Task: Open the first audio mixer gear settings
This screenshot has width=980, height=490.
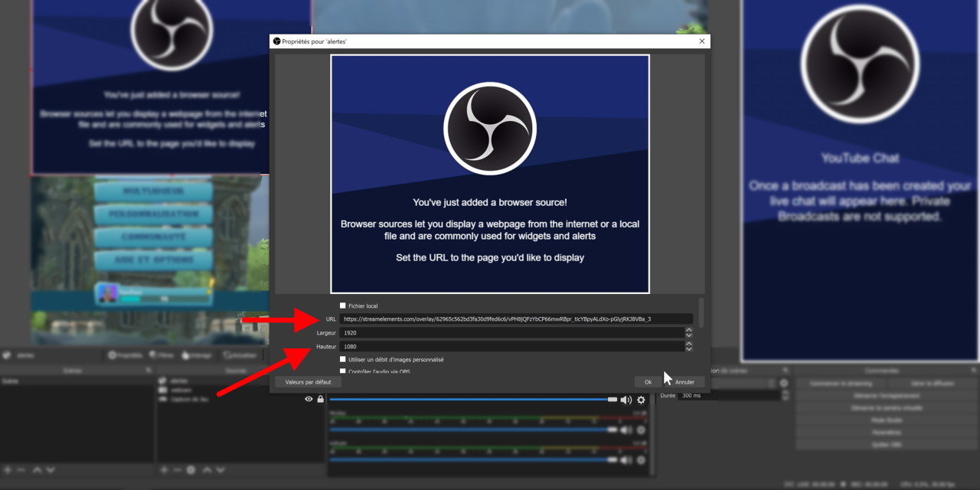Action: (x=641, y=400)
